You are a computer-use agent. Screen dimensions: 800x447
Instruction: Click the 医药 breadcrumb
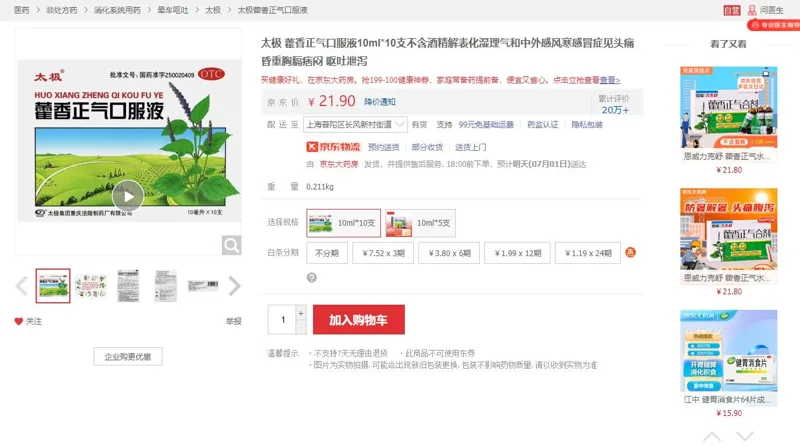coord(21,10)
